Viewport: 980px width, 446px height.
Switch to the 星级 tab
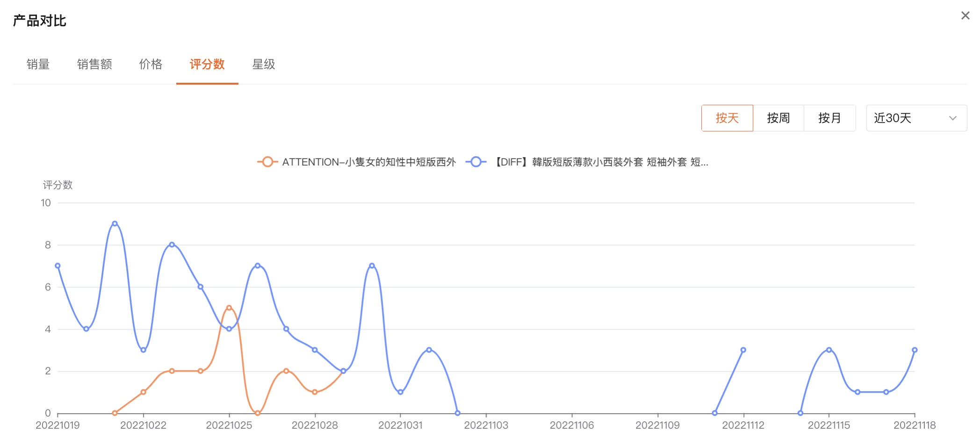(264, 65)
